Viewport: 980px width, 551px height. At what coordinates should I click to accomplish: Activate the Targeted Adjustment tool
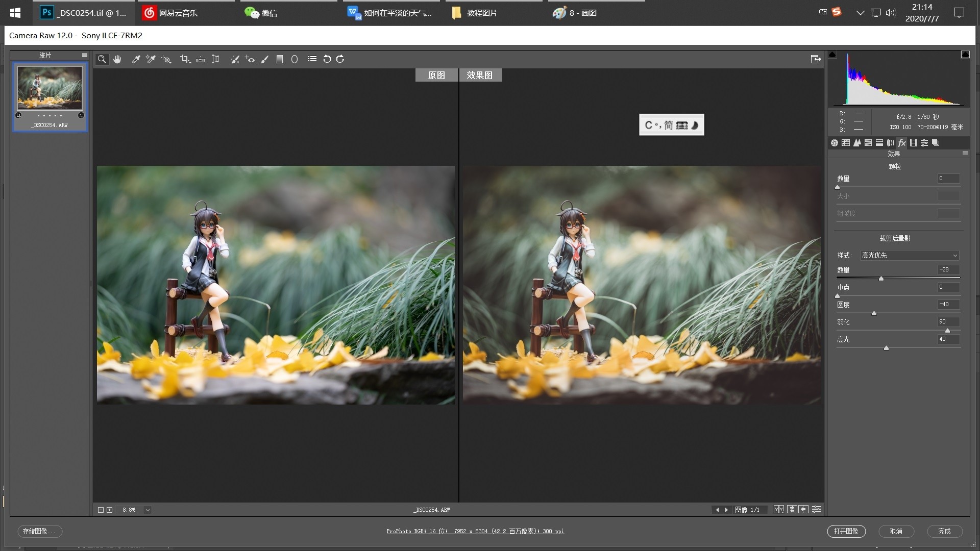(x=166, y=59)
